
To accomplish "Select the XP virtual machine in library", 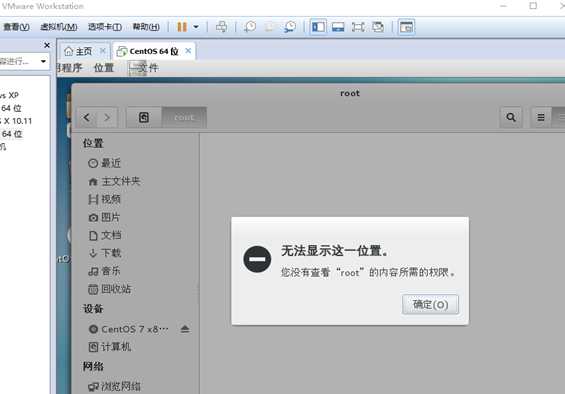I will pos(9,95).
